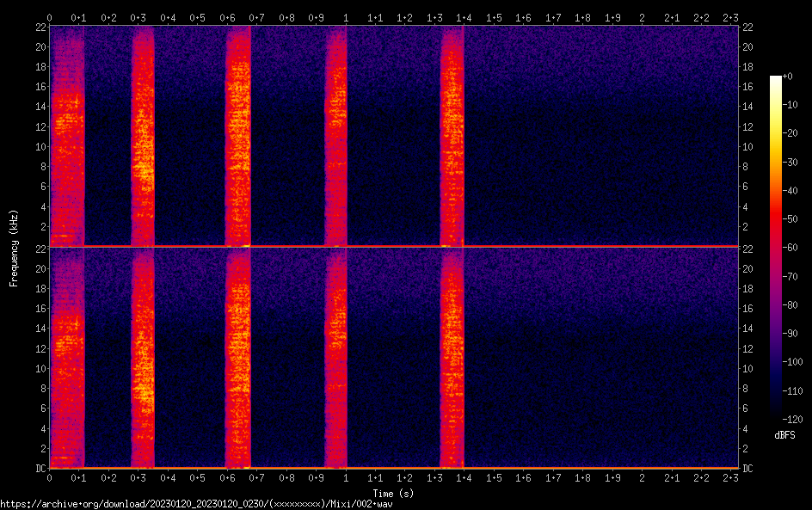Click the dBFS color scale bar
Screen dimensions: 812x510
776,248
